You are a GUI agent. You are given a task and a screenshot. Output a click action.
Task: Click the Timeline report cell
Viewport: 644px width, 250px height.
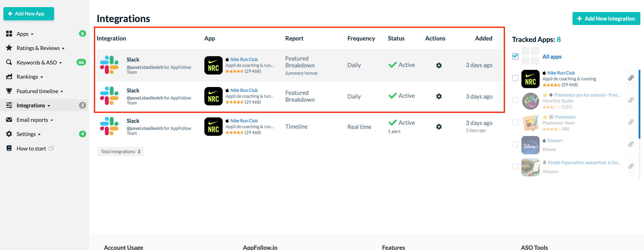pos(296,126)
